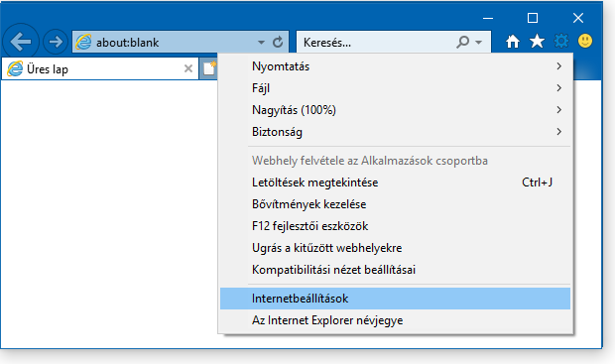The width and height of the screenshot is (615, 364).
Task: Click the Tools gear icon
Action: 561,41
